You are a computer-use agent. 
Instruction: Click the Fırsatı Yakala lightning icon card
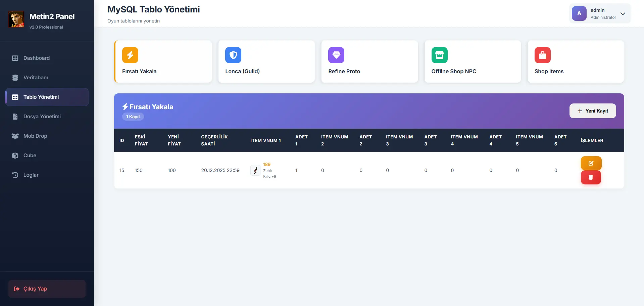130,55
